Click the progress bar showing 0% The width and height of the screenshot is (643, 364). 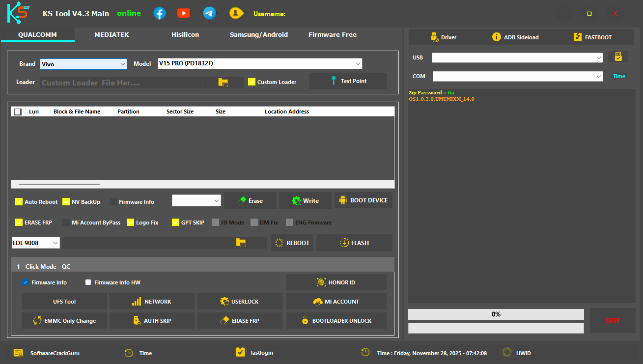coord(496,314)
